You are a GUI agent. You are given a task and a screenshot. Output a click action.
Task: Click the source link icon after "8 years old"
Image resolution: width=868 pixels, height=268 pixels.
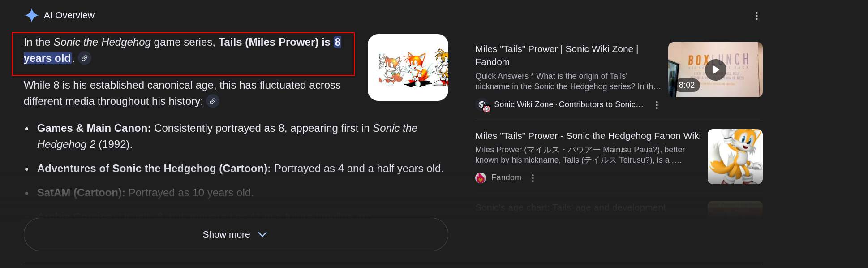pos(85,58)
